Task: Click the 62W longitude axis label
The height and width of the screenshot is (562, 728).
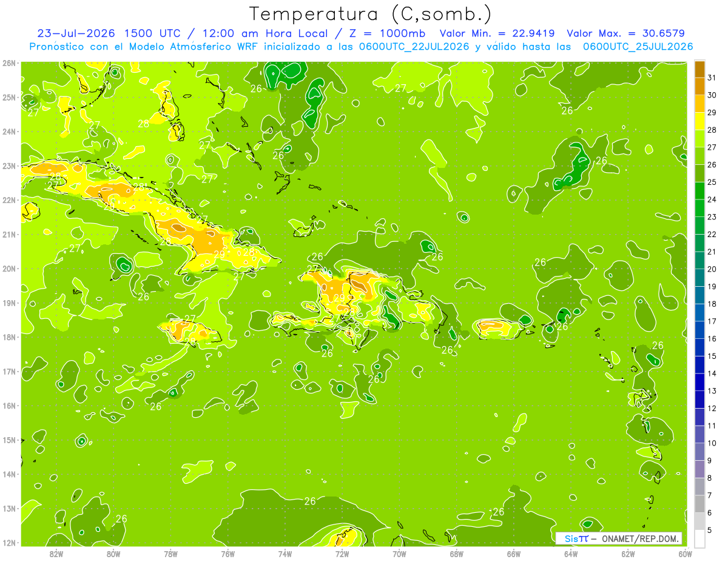Action: tap(628, 554)
